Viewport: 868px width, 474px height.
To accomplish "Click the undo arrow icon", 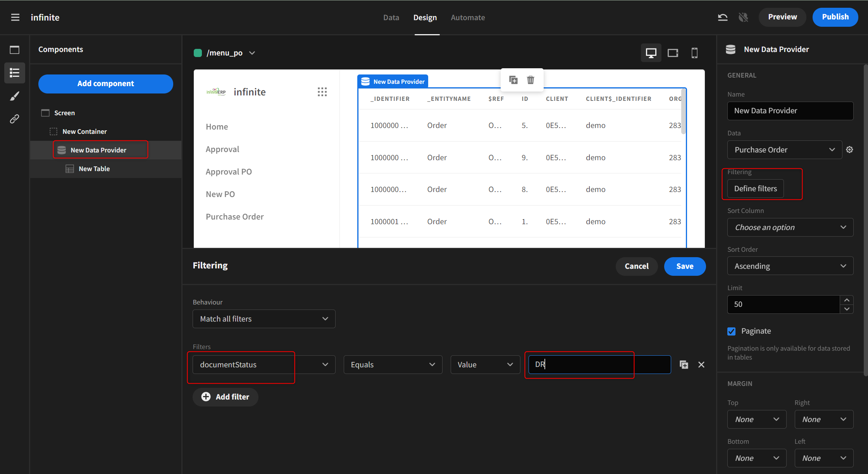I will point(722,17).
